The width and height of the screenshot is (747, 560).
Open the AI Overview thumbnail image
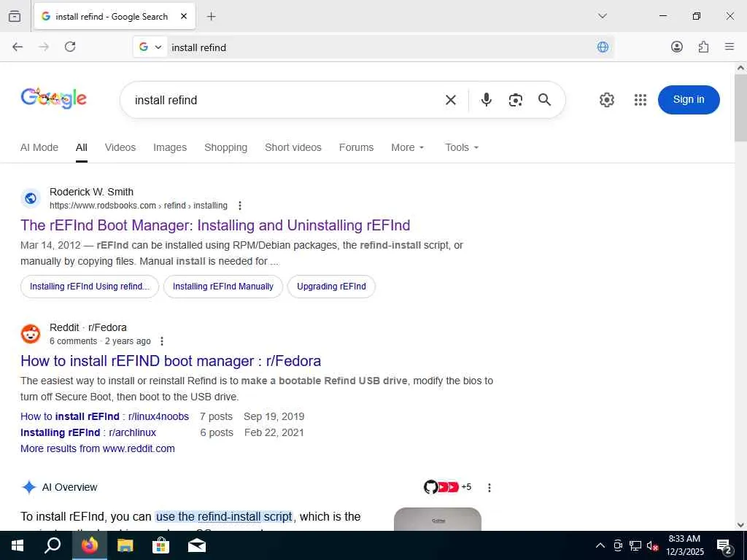438,519
